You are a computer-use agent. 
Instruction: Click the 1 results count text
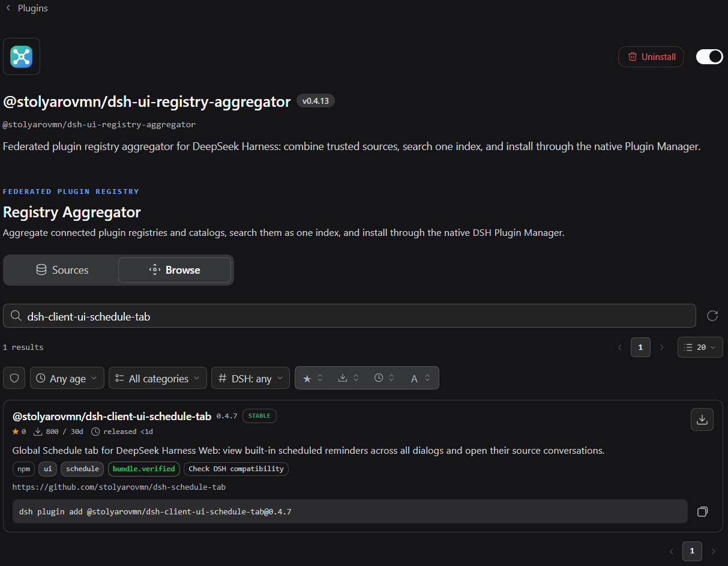pyautogui.click(x=23, y=348)
